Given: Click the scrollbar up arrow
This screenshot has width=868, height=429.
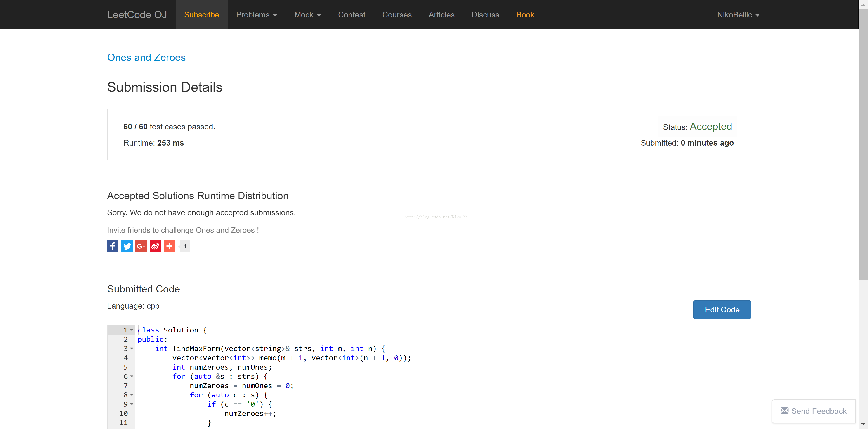Looking at the screenshot, I should 863,5.
